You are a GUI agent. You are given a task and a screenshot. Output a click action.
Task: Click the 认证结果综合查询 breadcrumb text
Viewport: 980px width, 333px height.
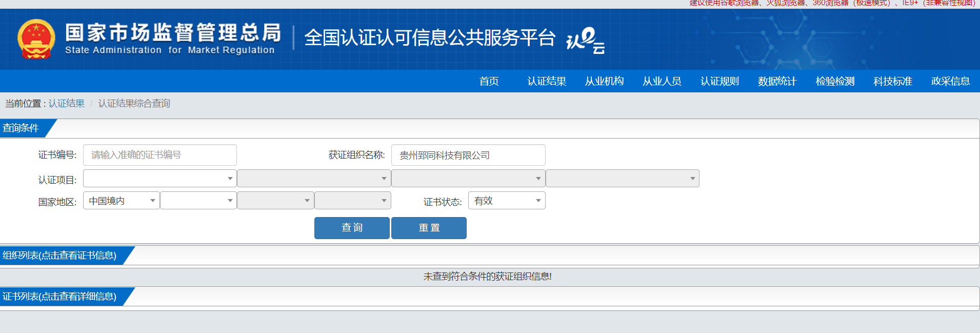[x=134, y=103]
